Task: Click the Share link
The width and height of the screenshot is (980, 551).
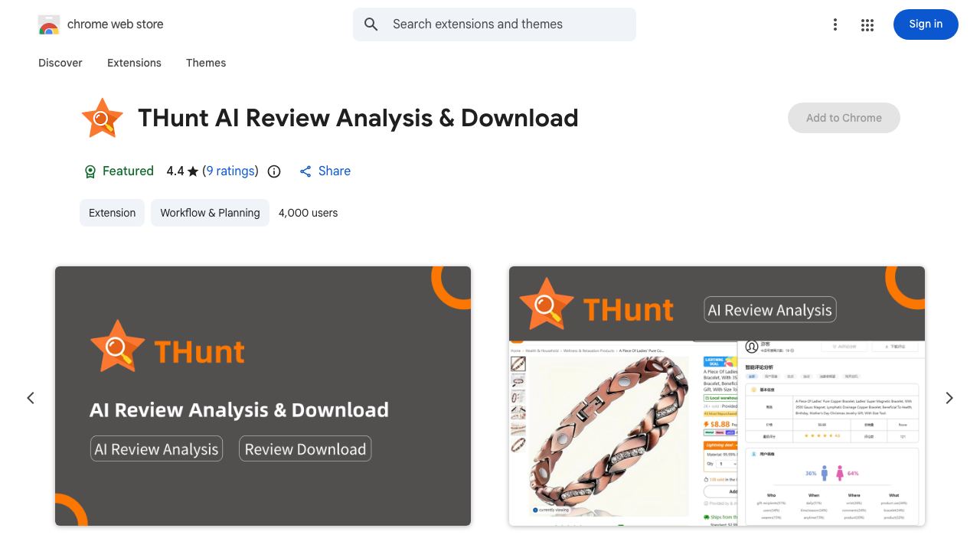Action: (335, 171)
